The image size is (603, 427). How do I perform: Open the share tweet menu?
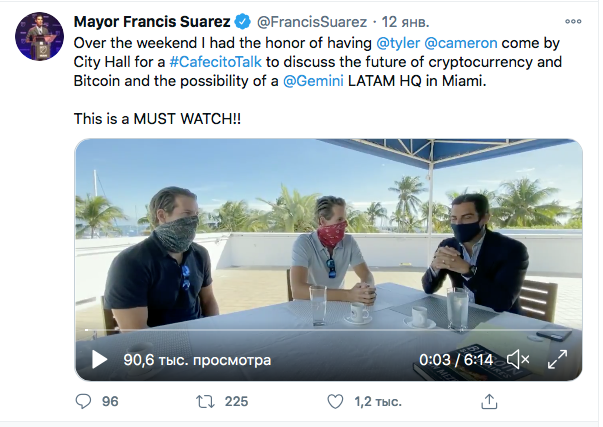coord(489,401)
